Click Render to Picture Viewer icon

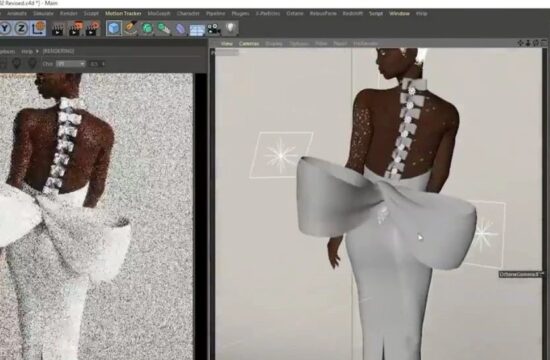[x=75, y=28]
